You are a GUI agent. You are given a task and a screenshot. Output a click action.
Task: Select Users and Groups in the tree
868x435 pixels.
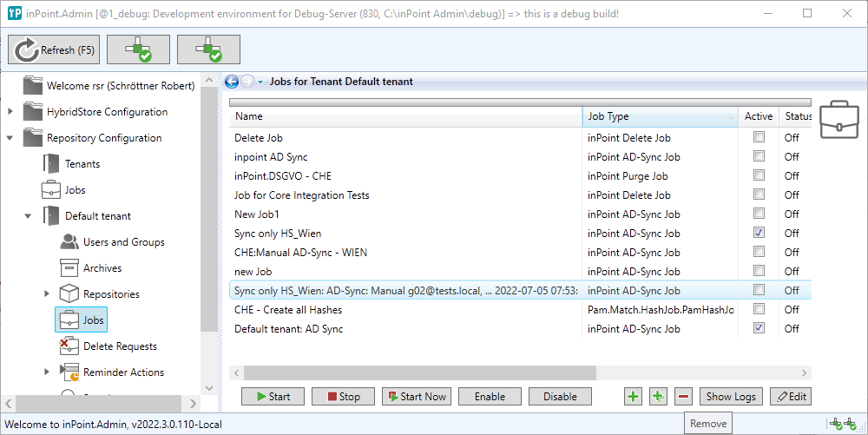click(123, 242)
